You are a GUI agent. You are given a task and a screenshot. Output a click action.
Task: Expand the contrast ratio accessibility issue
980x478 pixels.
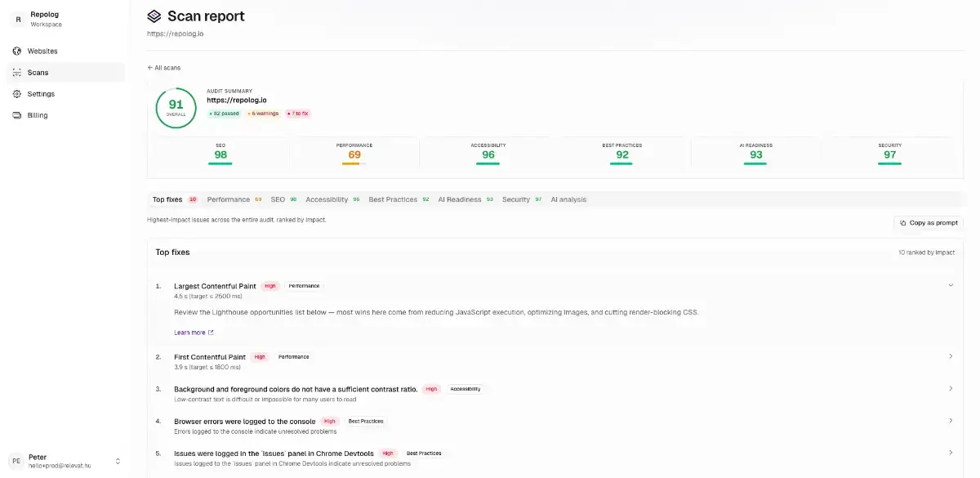click(x=951, y=388)
